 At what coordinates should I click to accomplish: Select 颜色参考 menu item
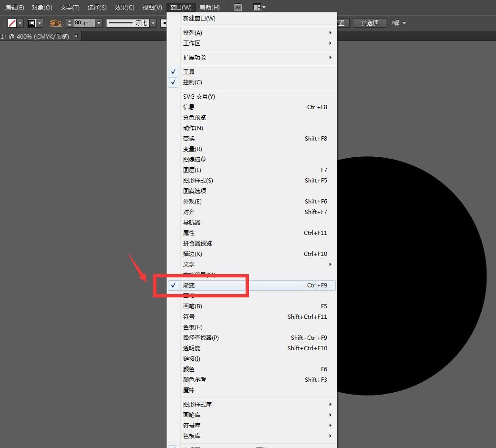click(251, 379)
